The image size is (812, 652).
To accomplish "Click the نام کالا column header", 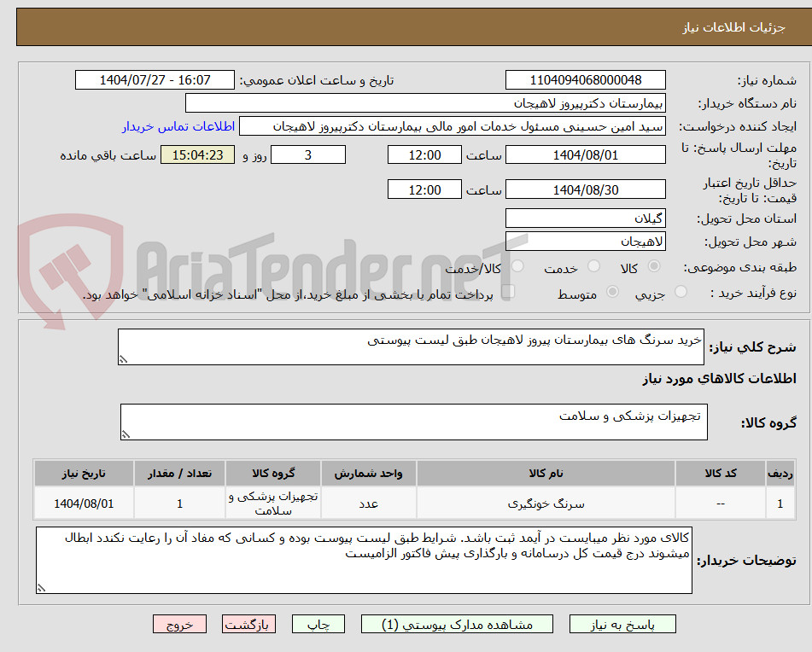I will tap(546, 474).
